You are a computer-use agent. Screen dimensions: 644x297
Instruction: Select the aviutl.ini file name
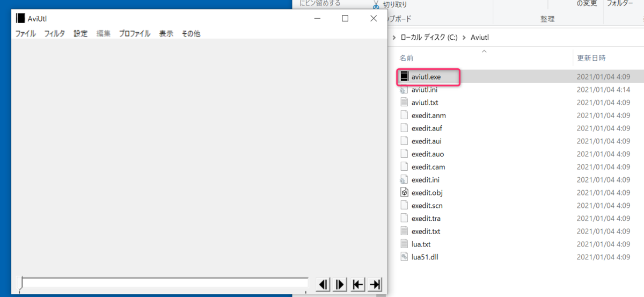coord(425,90)
